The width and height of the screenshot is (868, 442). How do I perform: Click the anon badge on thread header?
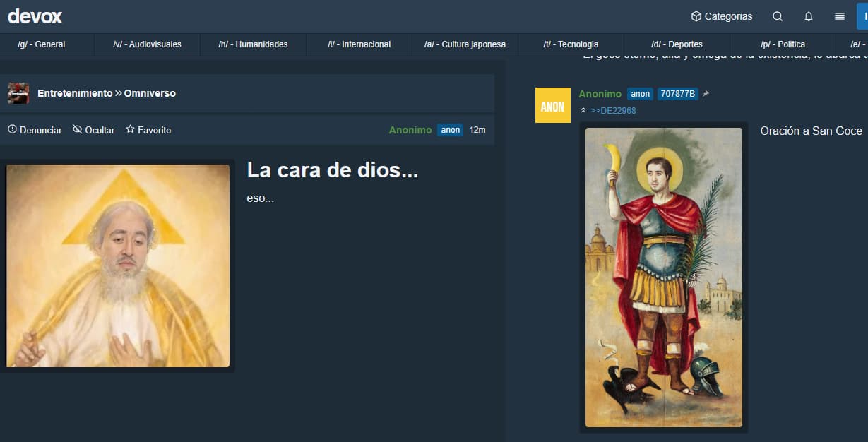(x=451, y=130)
